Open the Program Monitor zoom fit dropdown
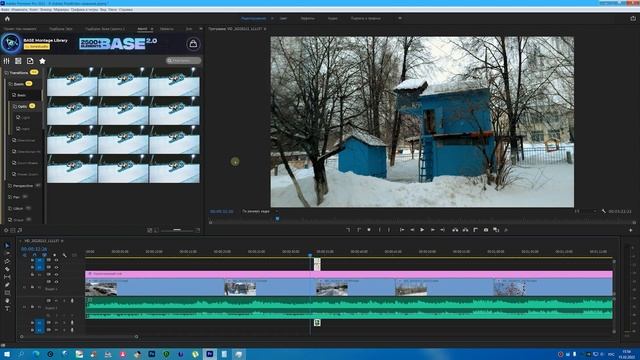 [260, 211]
